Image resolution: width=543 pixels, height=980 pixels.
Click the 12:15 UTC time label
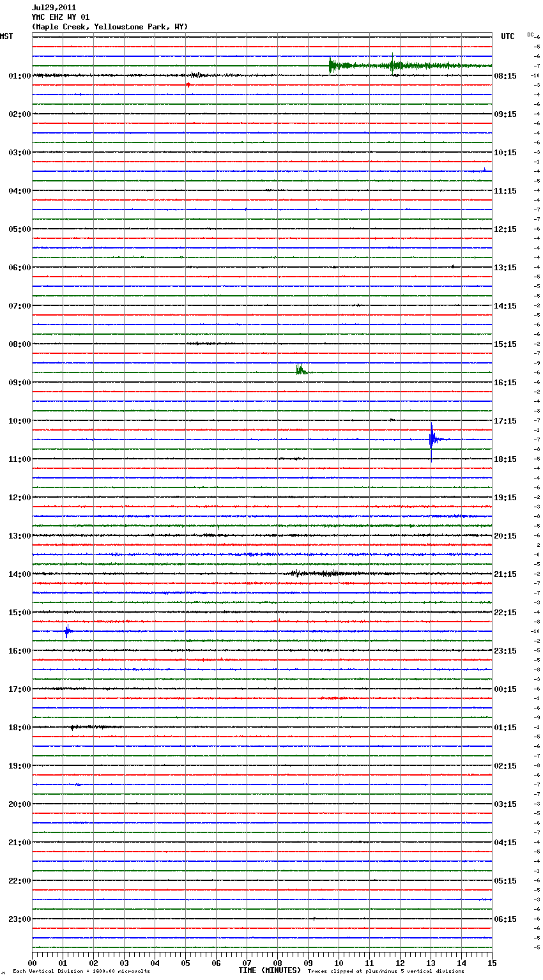pos(505,229)
